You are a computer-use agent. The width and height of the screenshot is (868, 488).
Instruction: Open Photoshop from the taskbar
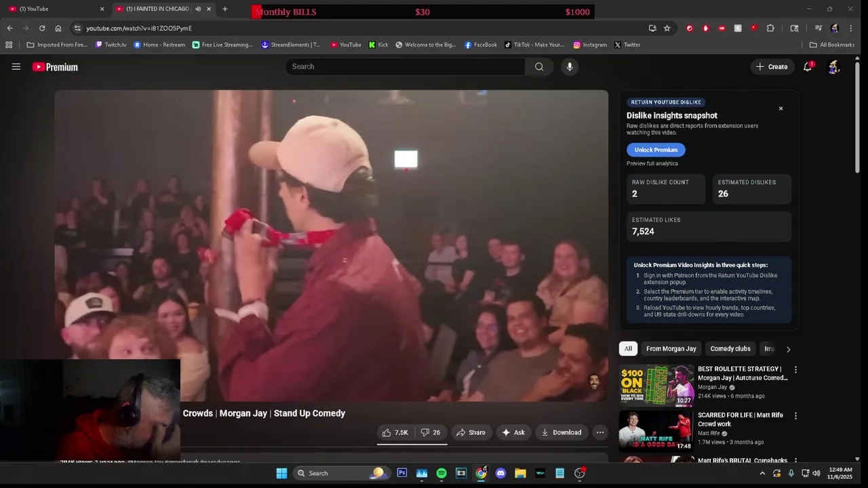[402, 473]
